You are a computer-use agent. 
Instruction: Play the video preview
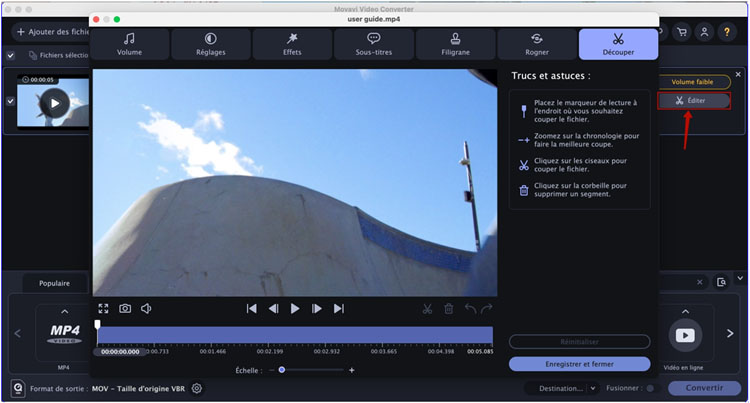[295, 309]
